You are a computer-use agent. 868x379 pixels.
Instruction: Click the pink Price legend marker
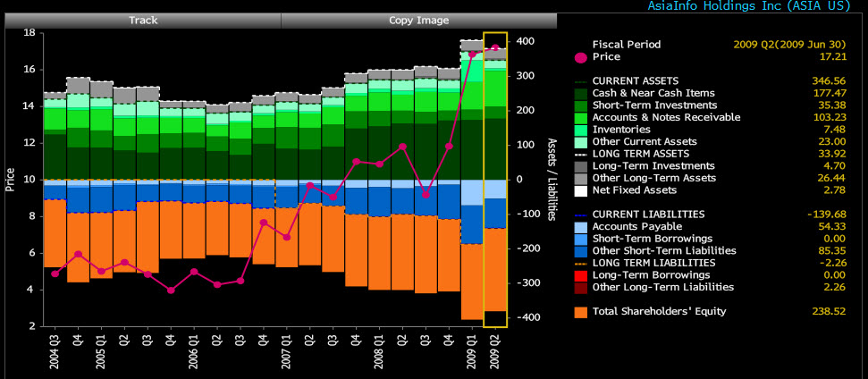(x=581, y=57)
